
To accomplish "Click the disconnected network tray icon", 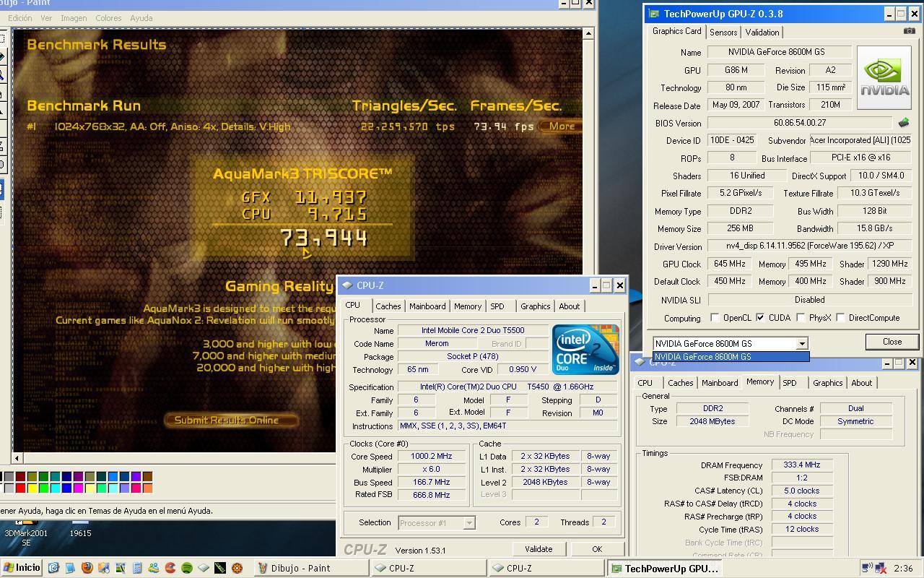I will pos(881,568).
